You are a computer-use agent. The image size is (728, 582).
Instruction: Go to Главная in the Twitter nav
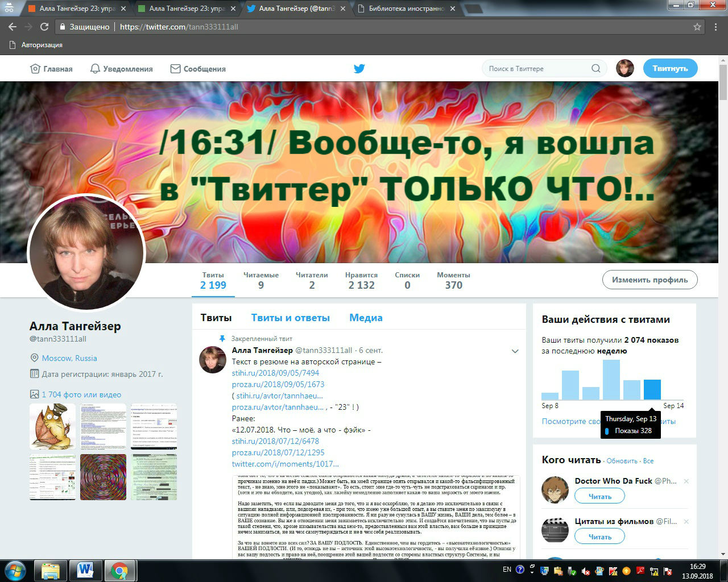click(51, 69)
